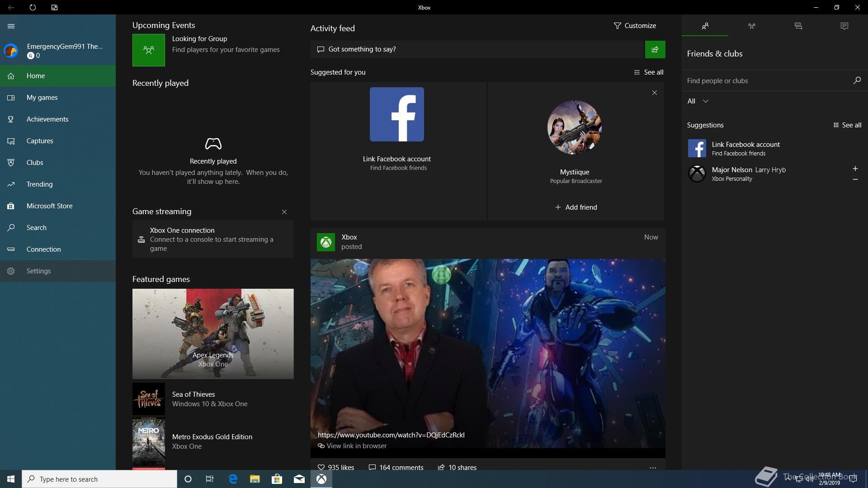The height and width of the screenshot is (488, 868).
Task: Open Mail from the taskbar
Action: pyautogui.click(x=299, y=479)
